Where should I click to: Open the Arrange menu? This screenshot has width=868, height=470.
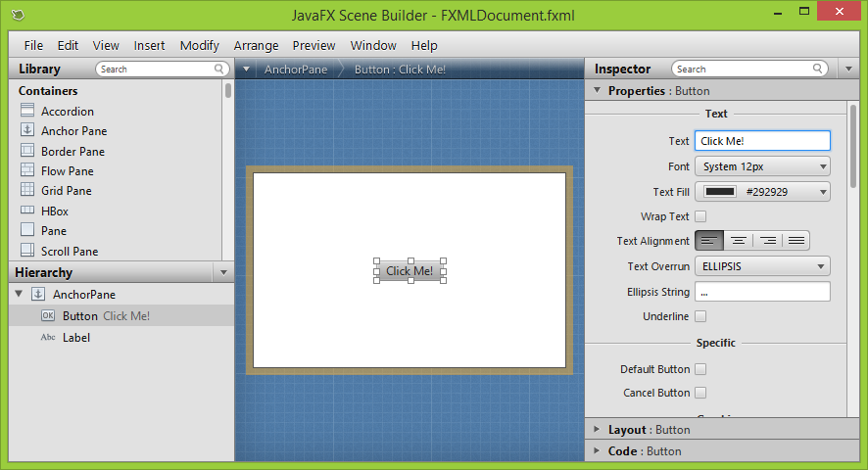coord(256,45)
